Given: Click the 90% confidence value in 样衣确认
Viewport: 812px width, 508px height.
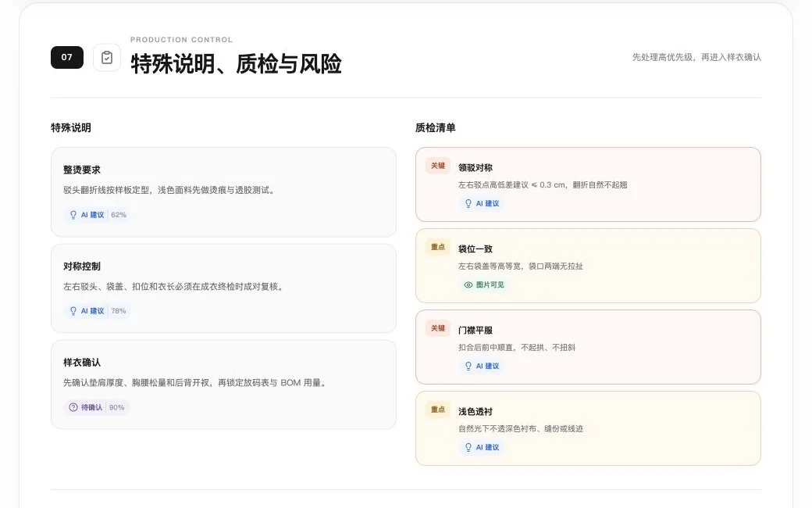Looking at the screenshot, I should pos(117,407).
